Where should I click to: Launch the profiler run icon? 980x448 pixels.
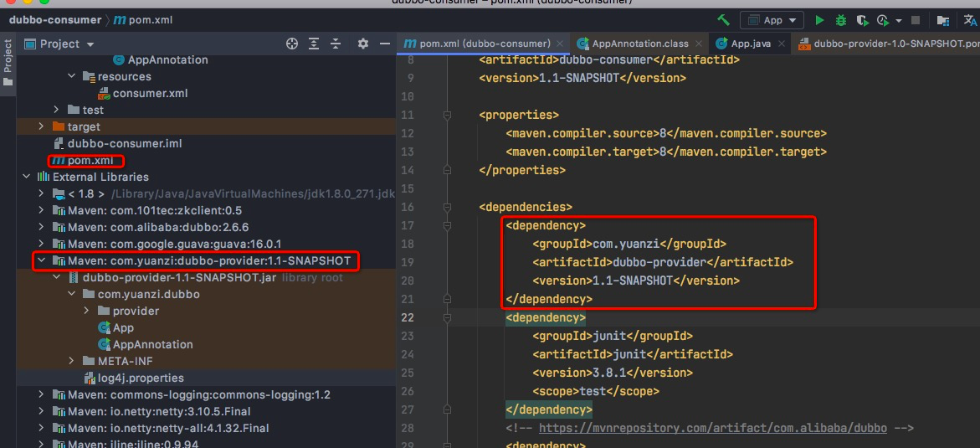pos(884,20)
